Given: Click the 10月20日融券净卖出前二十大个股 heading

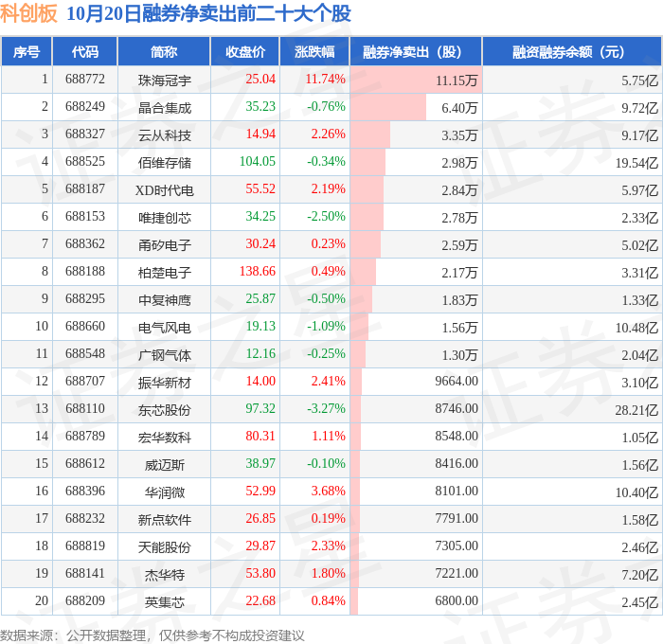Looking at the screenshot, I should pos(209,13).
